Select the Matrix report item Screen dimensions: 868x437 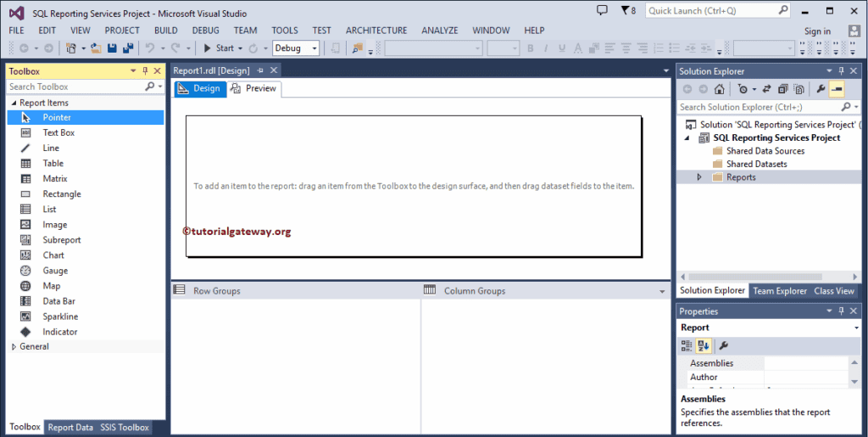[x=86, y=179]
